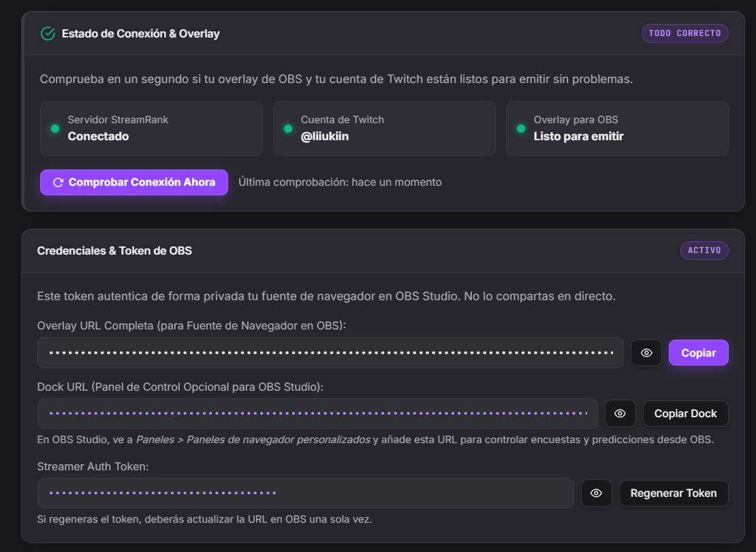
Task: Focus the Overlay URL Completa masked field
Action: coord(330,353)
